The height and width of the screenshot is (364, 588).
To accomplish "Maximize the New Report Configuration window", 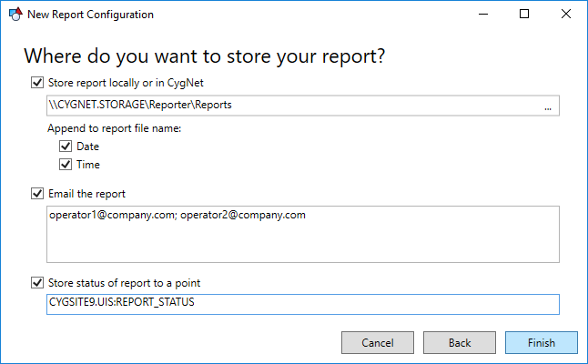I will (x=524, y=15).
